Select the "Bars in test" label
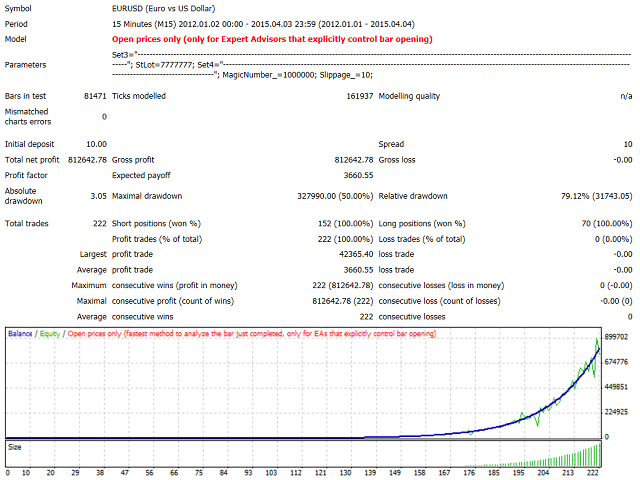This screenshot has height=480, width=640. (x=25, y=96)
